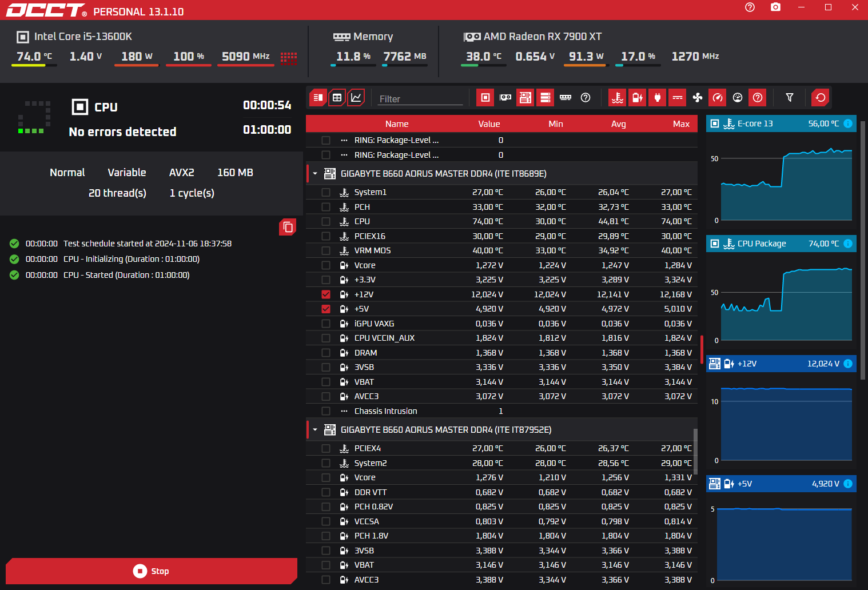Sort by the Avg column header
868x590 pixels.
pyautogui.click(x=619, y=124)
